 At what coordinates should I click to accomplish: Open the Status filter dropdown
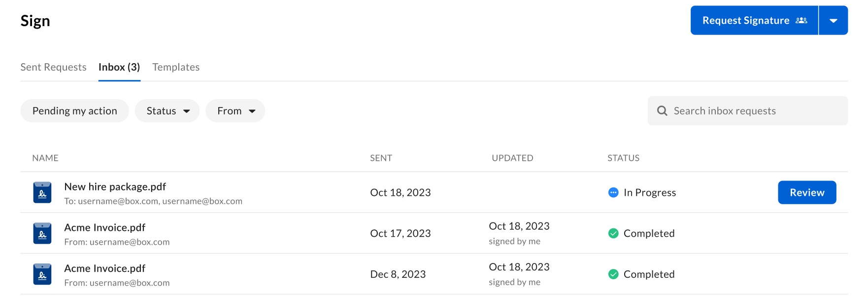[167, 111]
